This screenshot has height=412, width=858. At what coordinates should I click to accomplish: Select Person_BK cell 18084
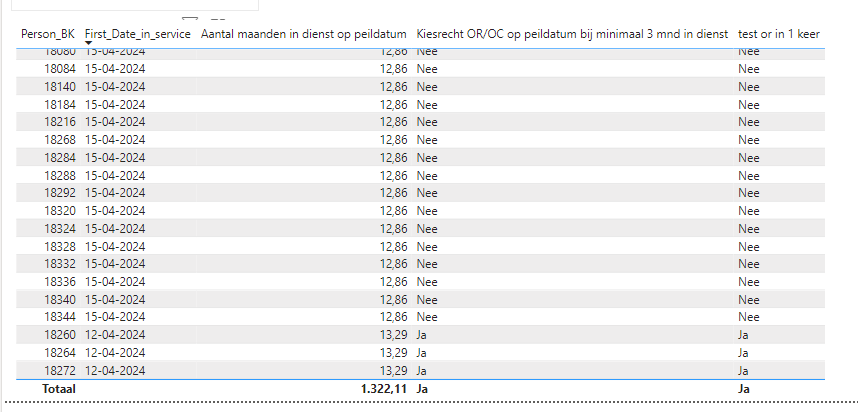click(60, 69)
